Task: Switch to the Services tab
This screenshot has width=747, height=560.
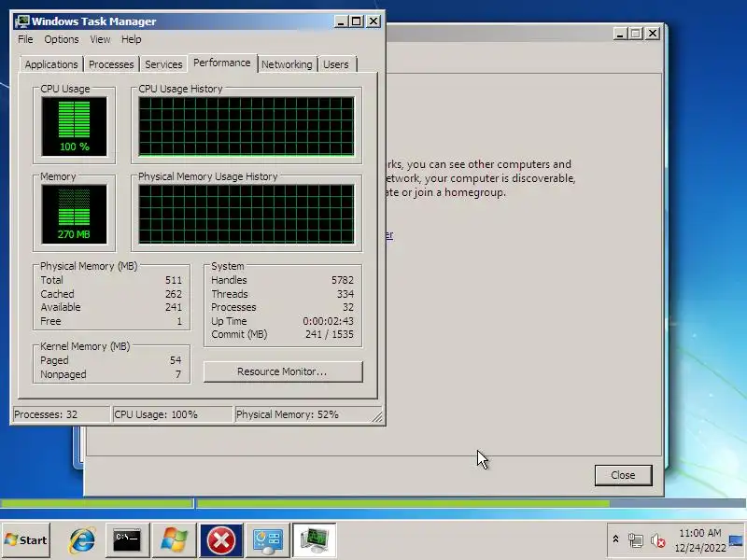Action: point(163,64)
